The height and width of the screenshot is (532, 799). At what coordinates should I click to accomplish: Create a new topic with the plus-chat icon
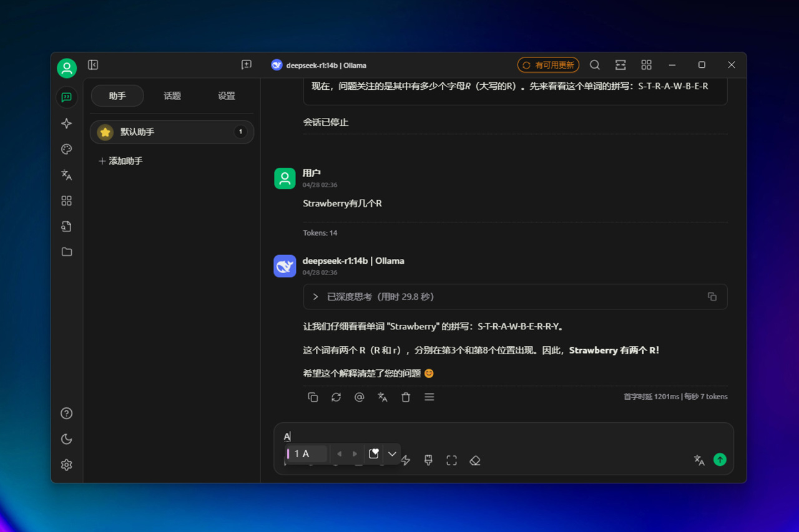coord(247,65)
